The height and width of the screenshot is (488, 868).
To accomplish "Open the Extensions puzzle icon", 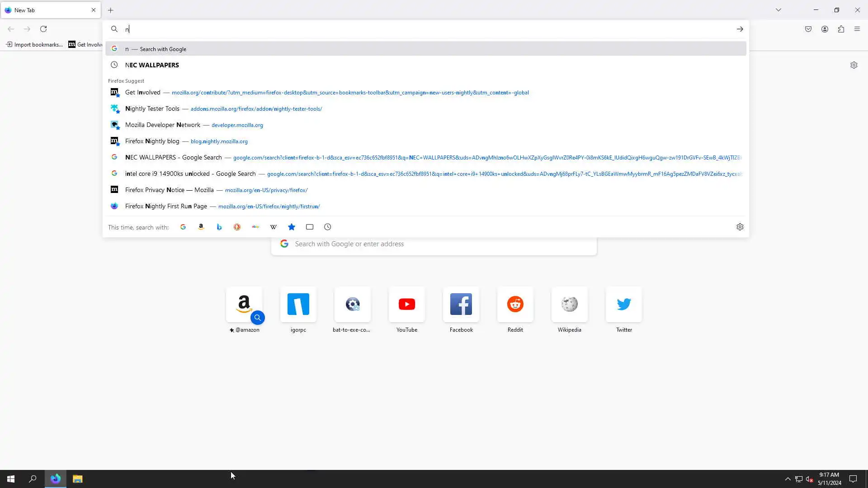I will [841, 29].
